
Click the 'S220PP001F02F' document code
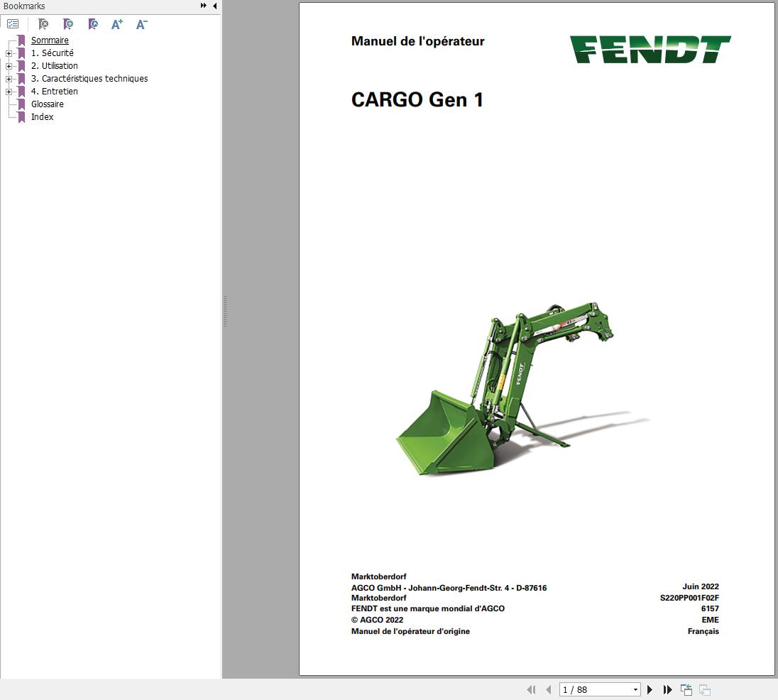[x=689, y=598]
